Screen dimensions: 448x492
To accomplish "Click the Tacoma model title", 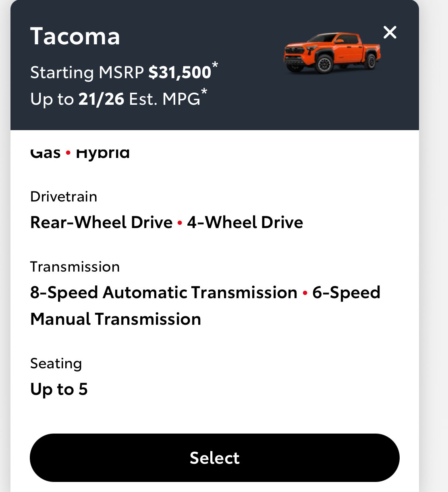I will tap(75, 36).
